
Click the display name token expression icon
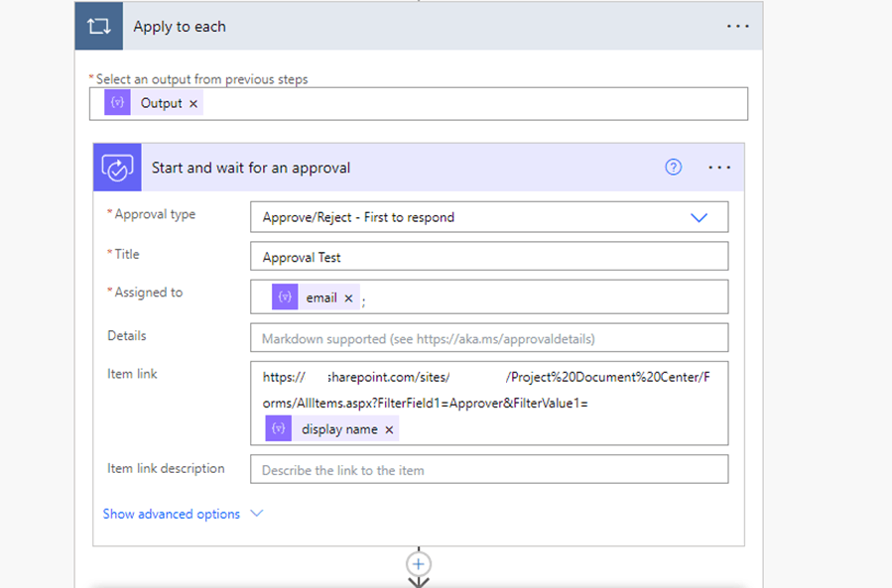tap(279, 428)
